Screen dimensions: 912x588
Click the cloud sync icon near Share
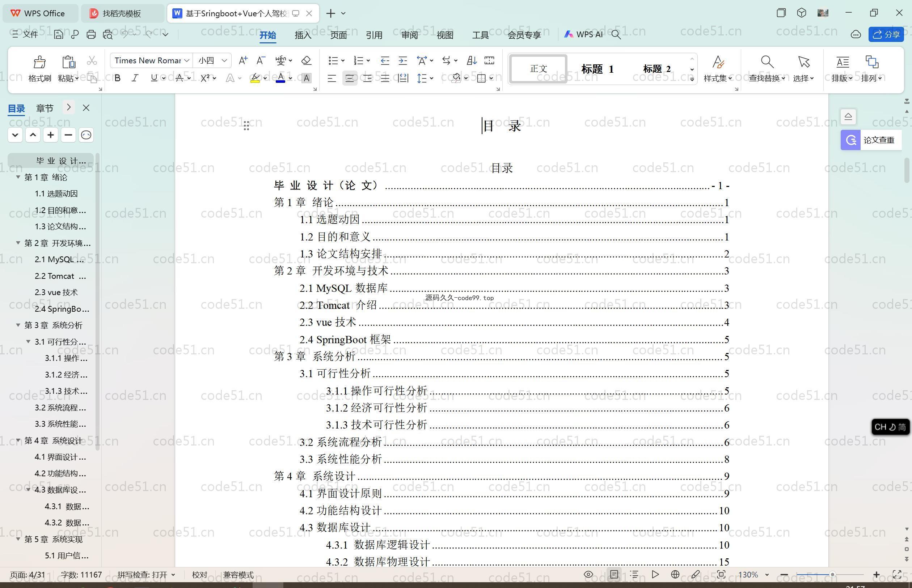pos(856,35)
